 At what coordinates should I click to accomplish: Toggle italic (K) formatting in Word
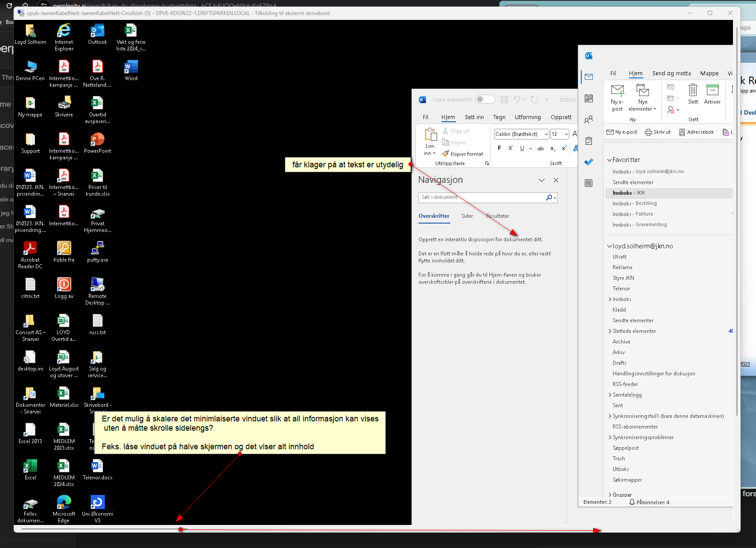[x=510, y=148]
